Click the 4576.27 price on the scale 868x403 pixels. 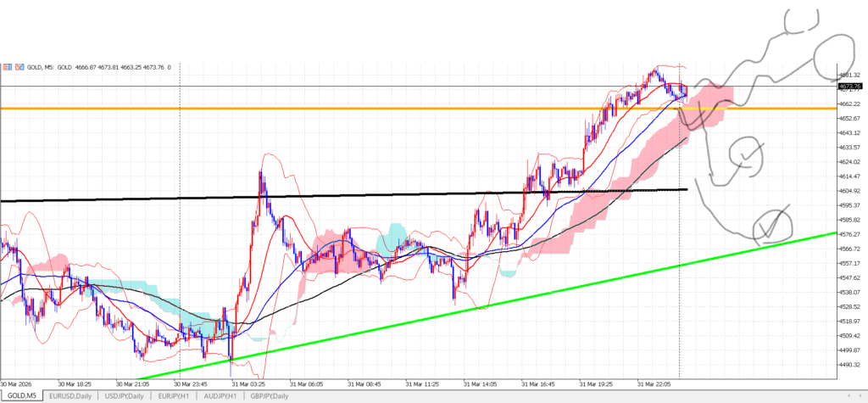click(851, 234)
